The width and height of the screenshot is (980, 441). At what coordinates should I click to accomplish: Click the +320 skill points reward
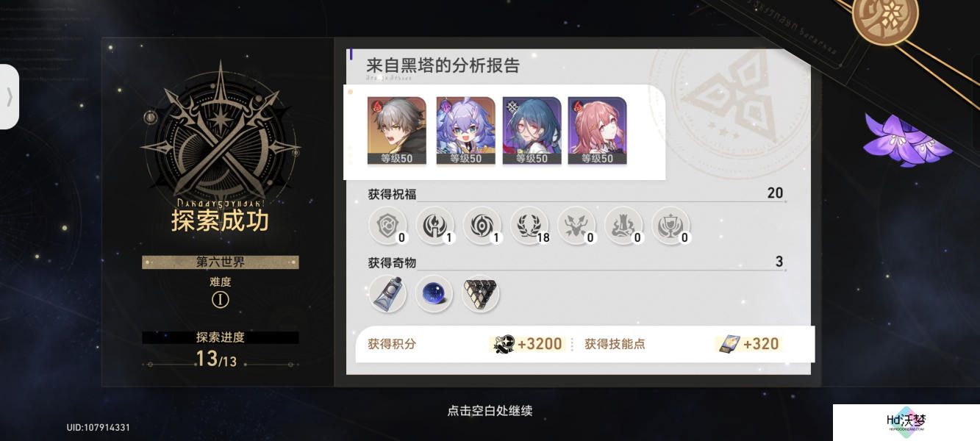tap(748, 344)
